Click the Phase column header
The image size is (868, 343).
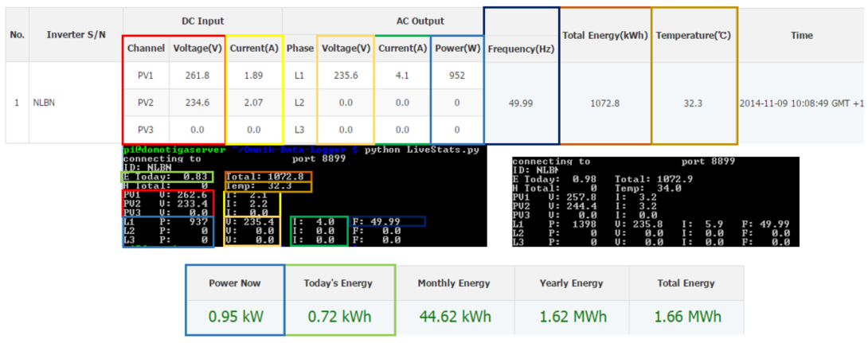click(300, 49)
